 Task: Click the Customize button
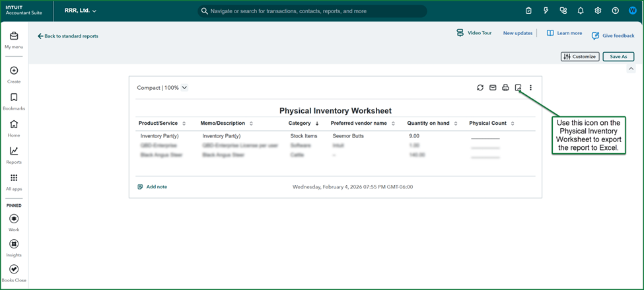(580, 57)
